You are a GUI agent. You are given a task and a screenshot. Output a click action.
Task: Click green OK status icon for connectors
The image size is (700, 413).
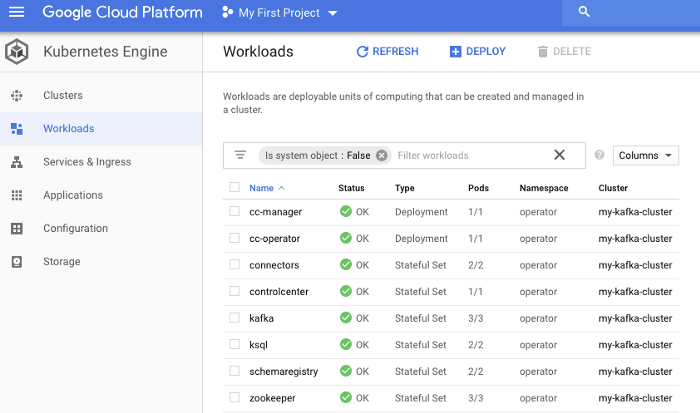point(346,264)
